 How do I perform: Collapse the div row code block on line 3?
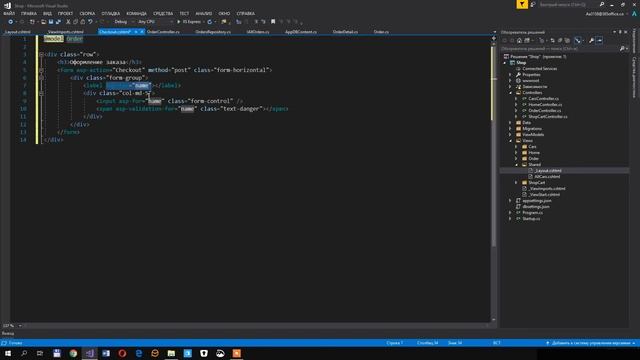(x=41, y=54)
